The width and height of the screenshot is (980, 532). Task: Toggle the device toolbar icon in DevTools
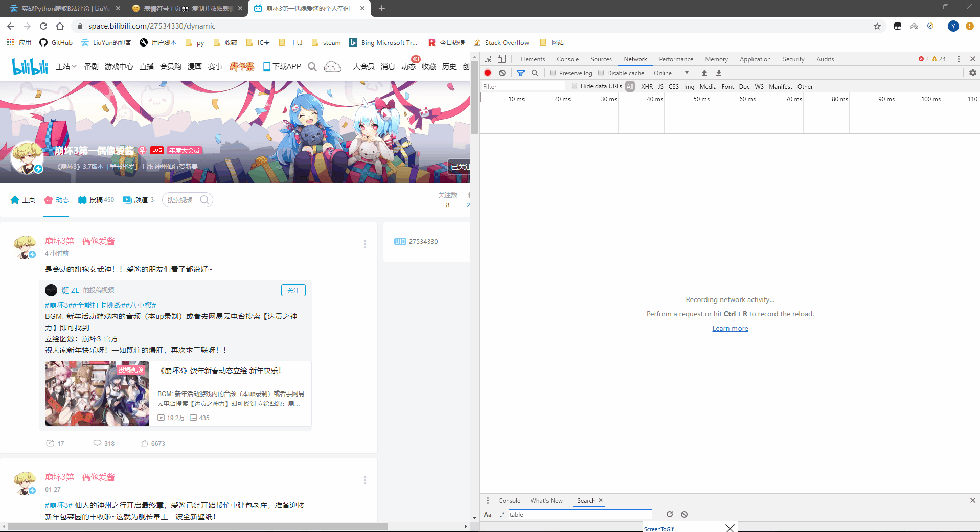point(502,59)
